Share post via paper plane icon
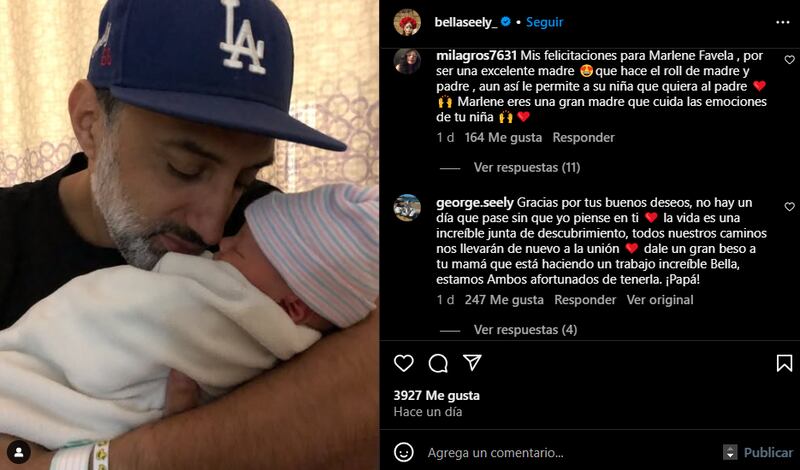Screen dimensions: 800x470 point(472,363)
